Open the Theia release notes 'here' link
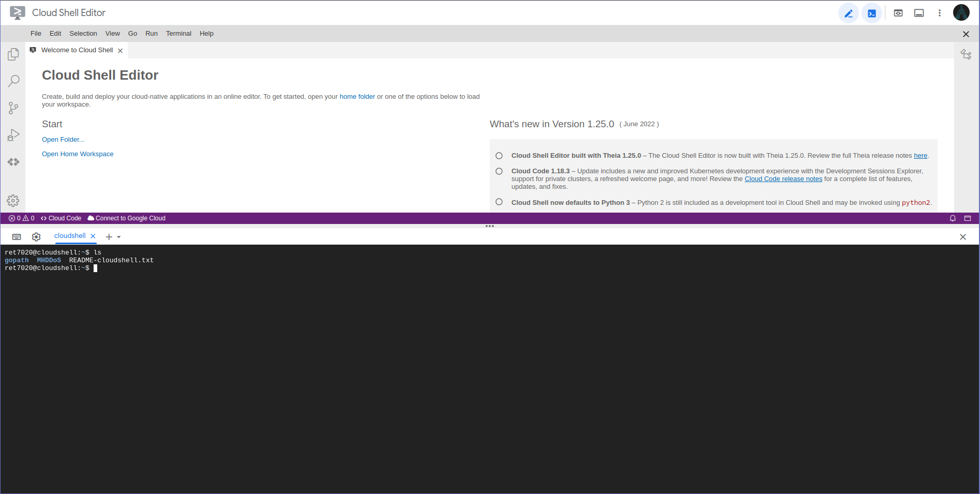This screenshot has height=494, width=980. pos(921,156)
